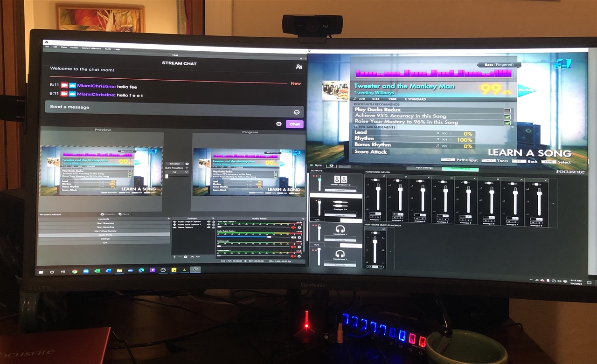This screenshot has height=364, width=597.
Task: Open OBS Studio from the taskbar
Action: point(163,270)
